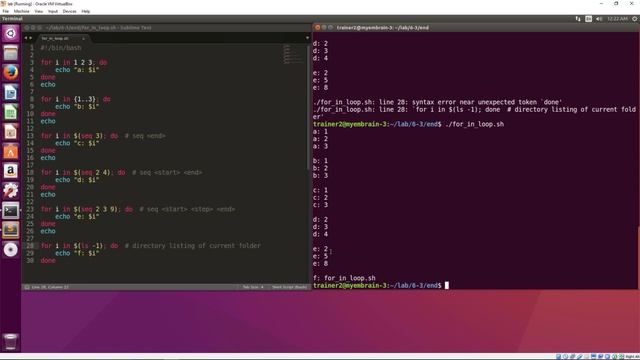640x360 pixels.
Task: Close the terminal window with orange button
Action: pos(317,28)
